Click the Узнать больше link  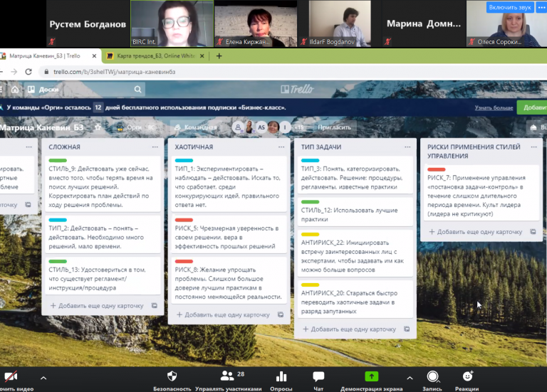pos(494,107)
